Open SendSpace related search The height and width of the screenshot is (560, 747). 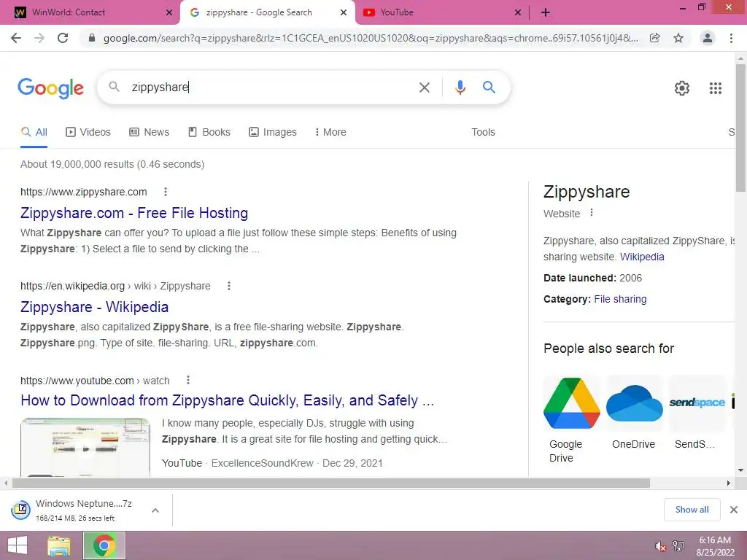[x=697, y=413]
